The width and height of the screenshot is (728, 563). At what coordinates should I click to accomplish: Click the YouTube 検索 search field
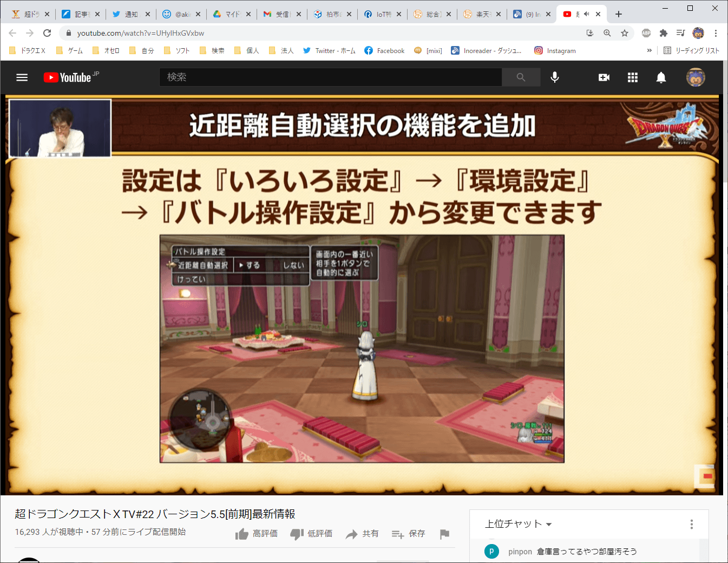[x=330, y=77]
